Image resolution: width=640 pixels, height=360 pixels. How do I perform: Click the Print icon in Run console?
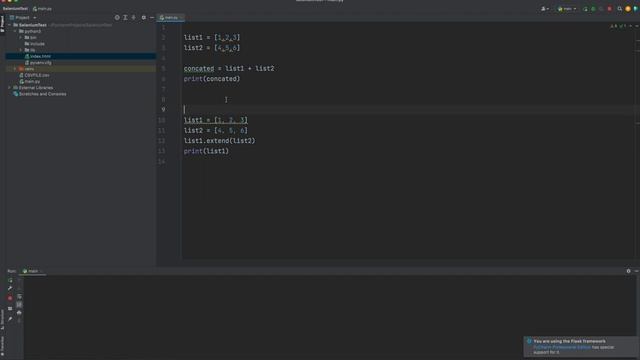[x=19, y=313]
